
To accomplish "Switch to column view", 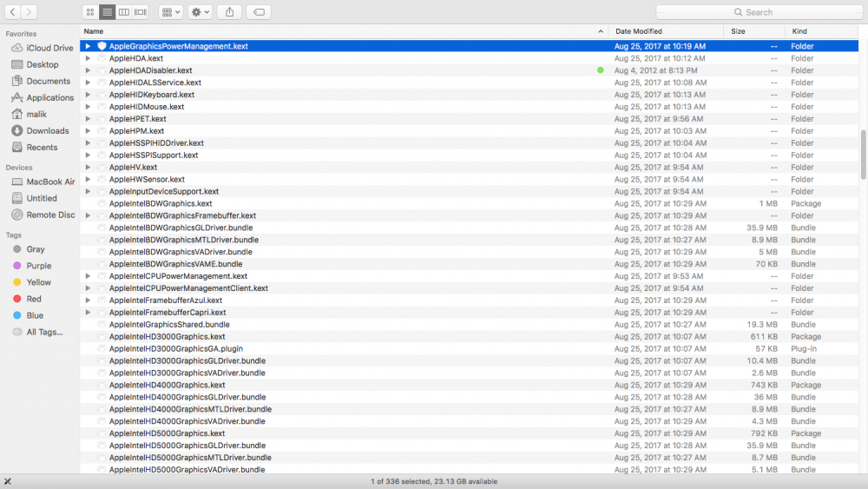I will point(124,11).
